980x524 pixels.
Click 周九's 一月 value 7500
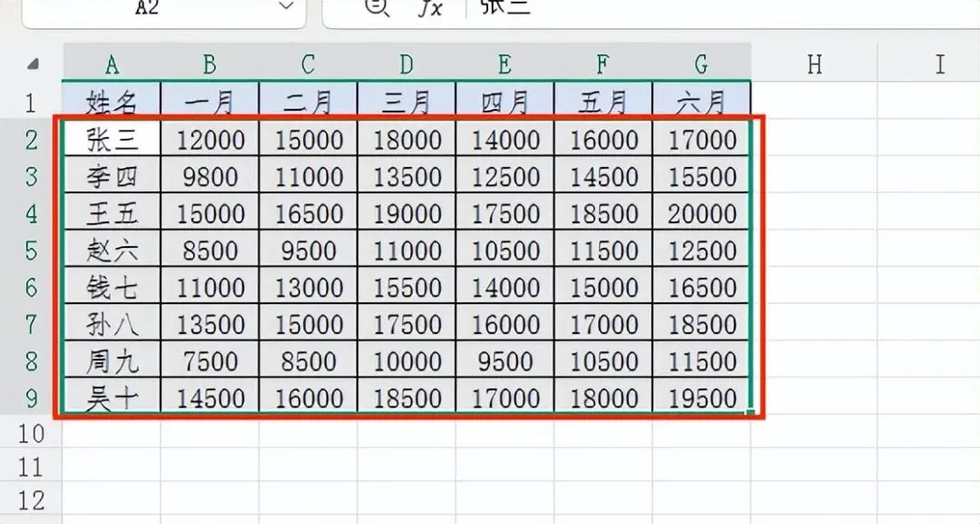(210, 361)
